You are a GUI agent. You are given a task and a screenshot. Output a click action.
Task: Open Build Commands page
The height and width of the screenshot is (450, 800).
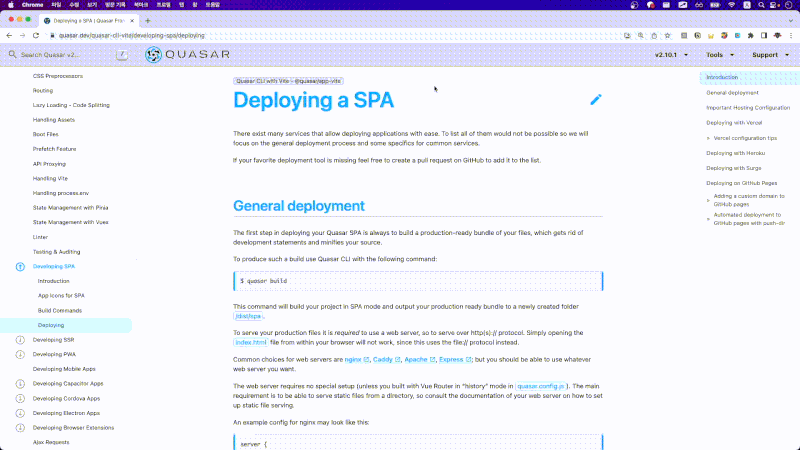point(60,311)
